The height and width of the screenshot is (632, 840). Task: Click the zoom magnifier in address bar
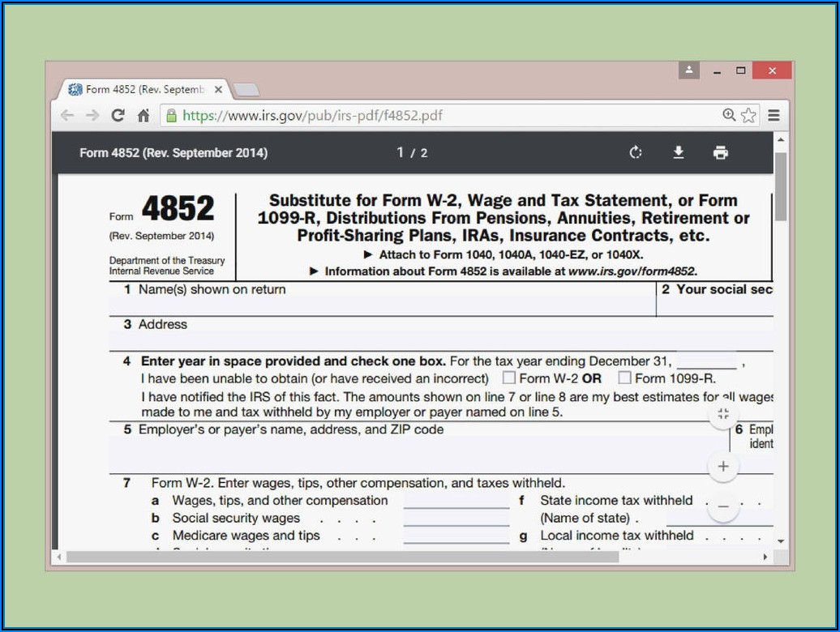[729, 116]
